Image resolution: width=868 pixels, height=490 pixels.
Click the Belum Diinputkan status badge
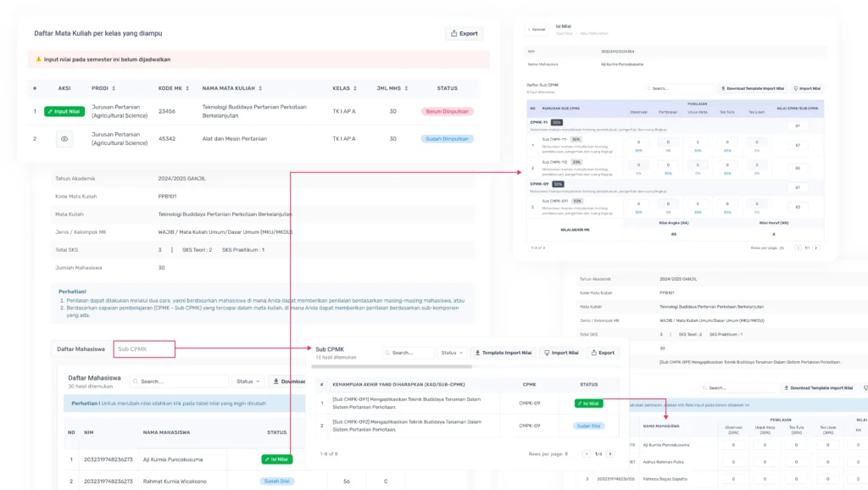[448, 111]
